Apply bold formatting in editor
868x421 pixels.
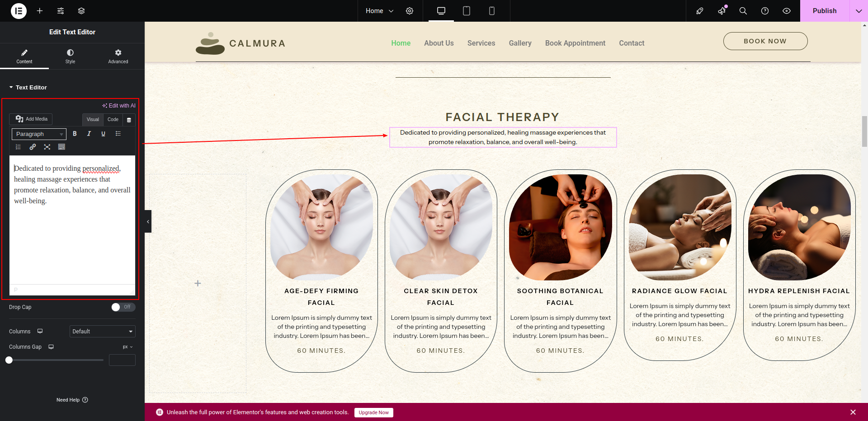click(x=75, y=134)
